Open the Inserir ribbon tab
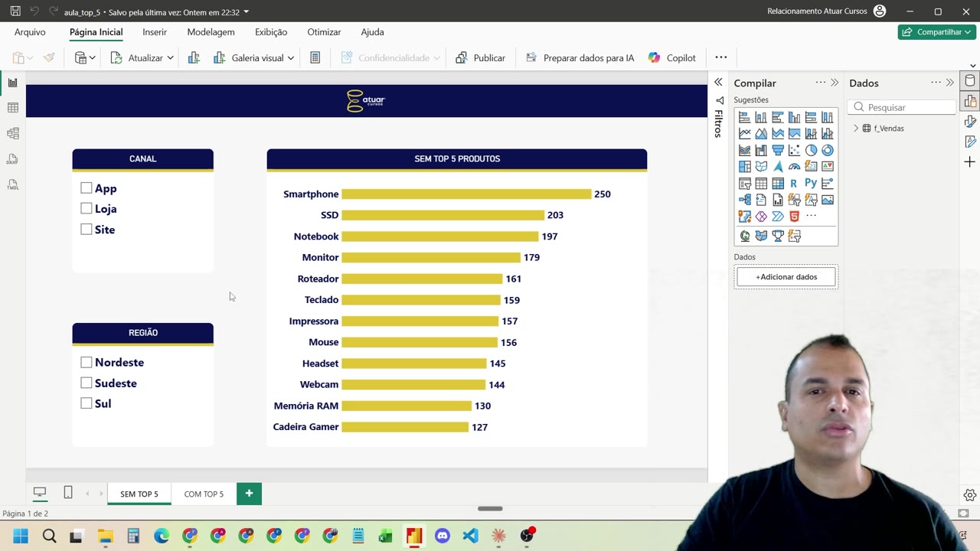Screen dimensions: 980x551 [x=155, y=32]
